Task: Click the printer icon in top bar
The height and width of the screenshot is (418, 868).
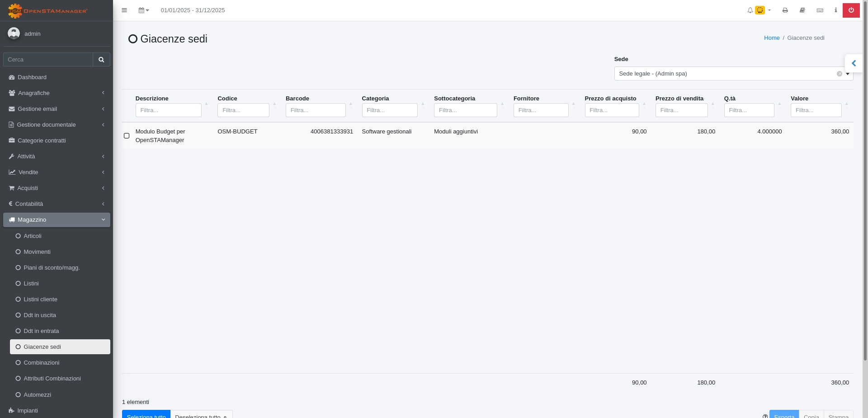Action: [x=785, y=10]
